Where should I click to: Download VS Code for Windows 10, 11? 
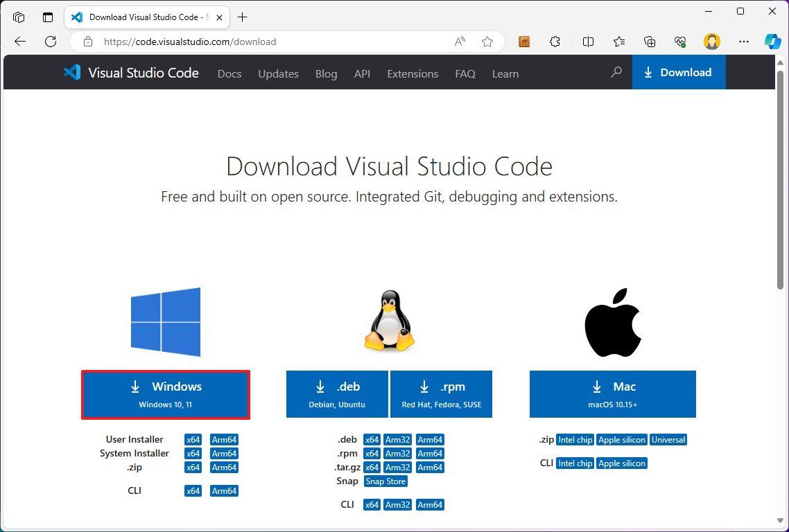click(166, 394)
